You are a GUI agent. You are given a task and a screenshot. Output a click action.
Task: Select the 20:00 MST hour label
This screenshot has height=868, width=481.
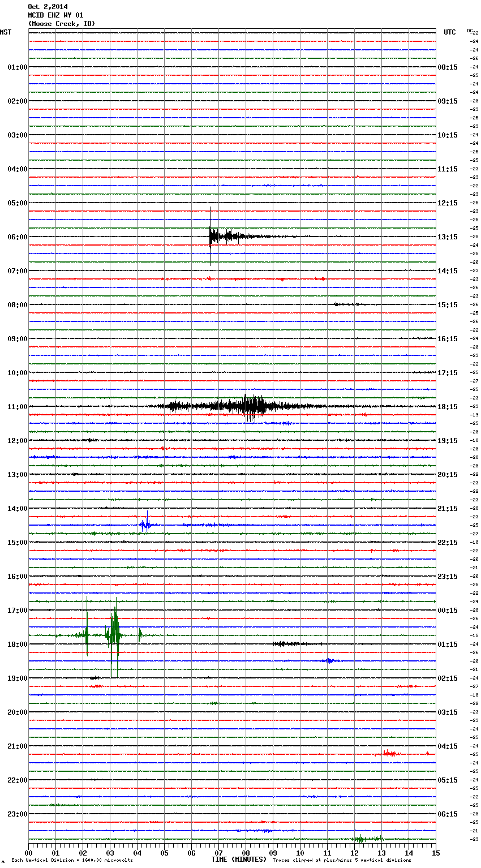(17, 712)
